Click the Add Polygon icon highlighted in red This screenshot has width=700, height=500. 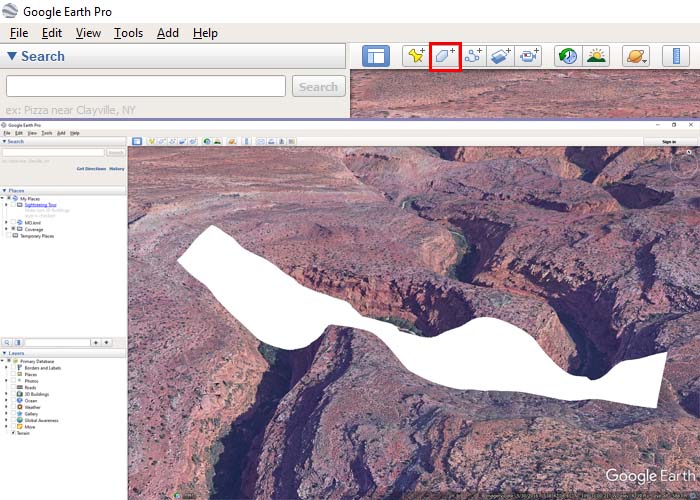coord(445,56)
